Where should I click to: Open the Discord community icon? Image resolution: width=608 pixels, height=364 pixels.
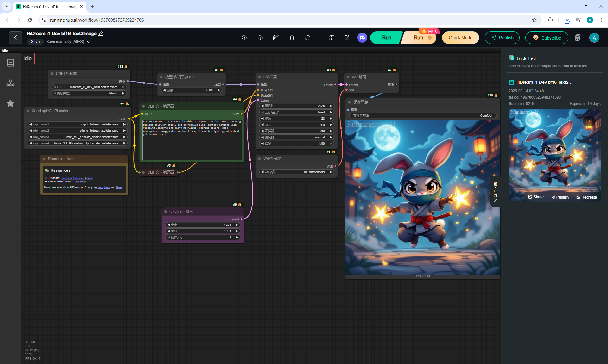[362, 38]
